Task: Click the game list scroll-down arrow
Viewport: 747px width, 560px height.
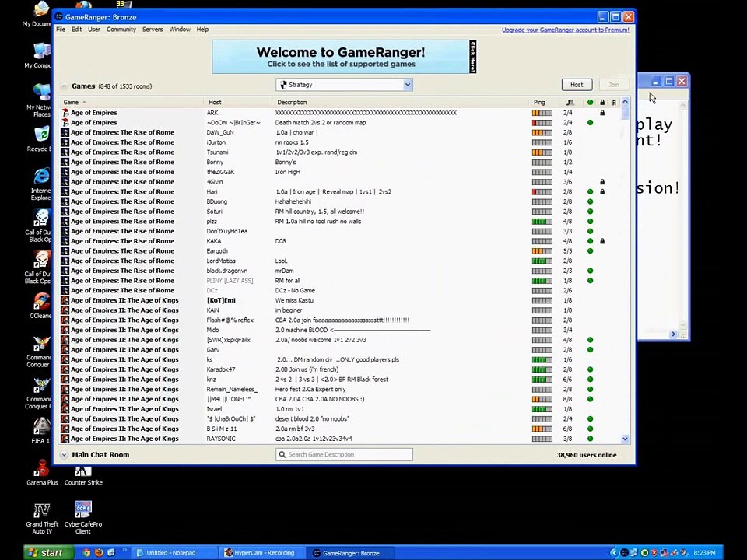Action: [625, 439]
